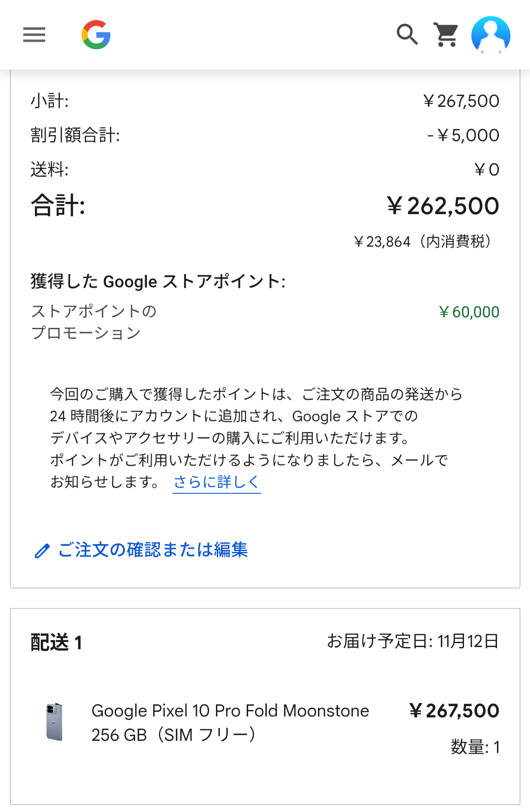
Task: Click the ストアポイントのプロモーション label
Action: click(x=94, y=322)
